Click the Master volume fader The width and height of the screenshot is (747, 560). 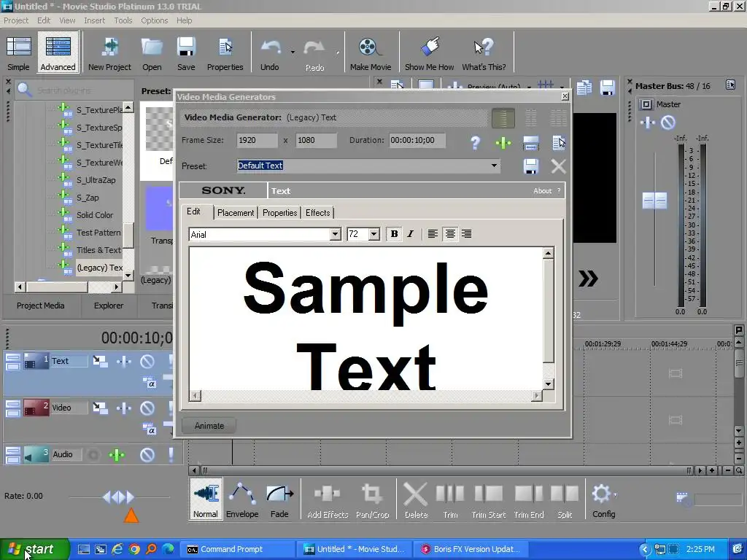tap(654, 201)
